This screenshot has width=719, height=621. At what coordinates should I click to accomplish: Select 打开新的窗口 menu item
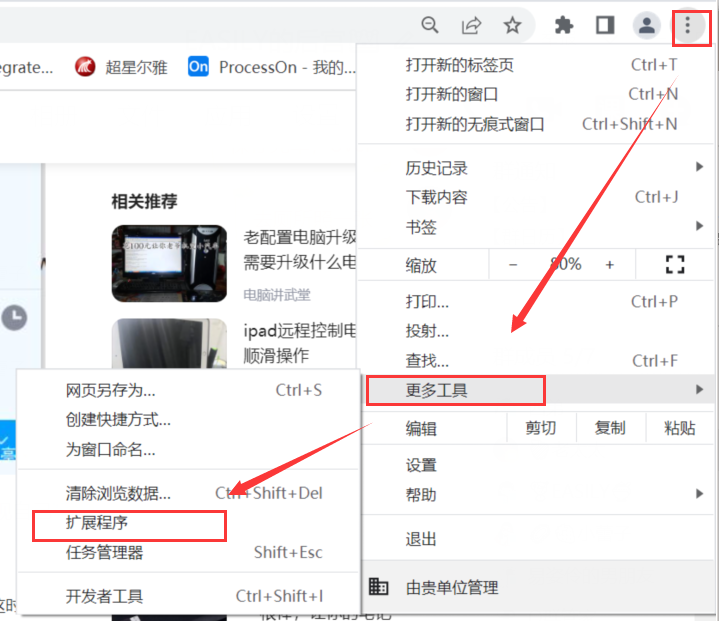536,94
